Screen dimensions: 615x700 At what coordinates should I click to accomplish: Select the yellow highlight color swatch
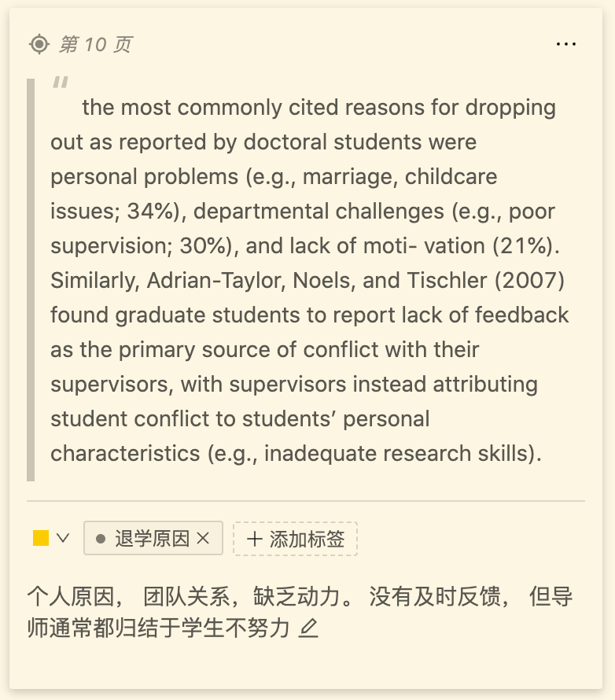(x=41, y=538)
